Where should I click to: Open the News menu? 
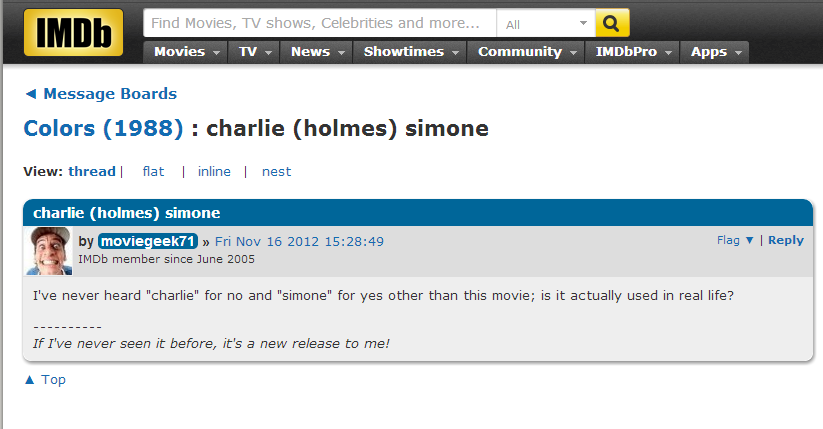[316, 52]
